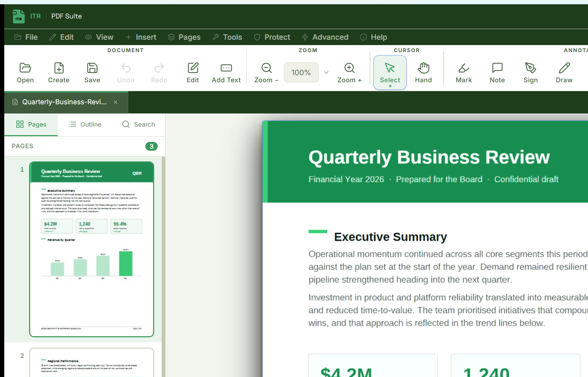The height and width of the screenshot is (377, 588).
Task: Click the 'Prepared for the Board' text
Action: (439, 179)
